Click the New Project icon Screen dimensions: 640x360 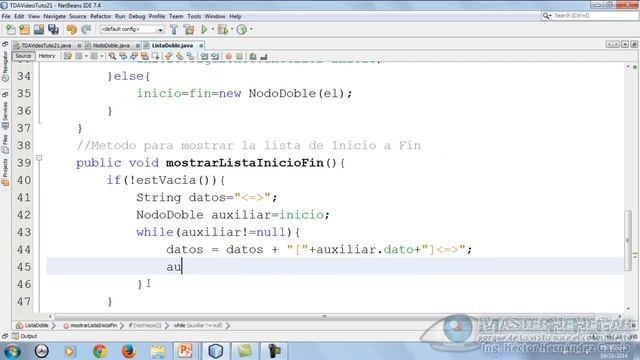(24, 29)
